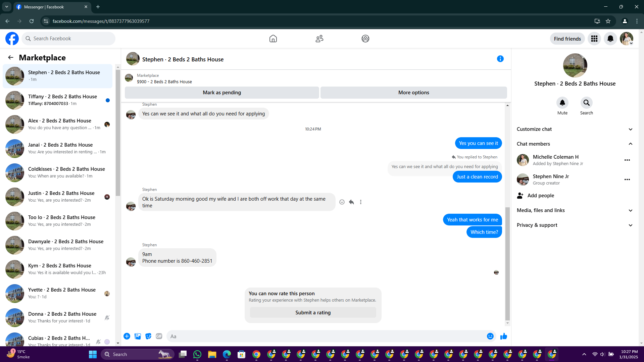Open Stephen · 2 Beds 2 Baths House chat
The height and width of the screenshot is (362, 644).
pos(58,76)
